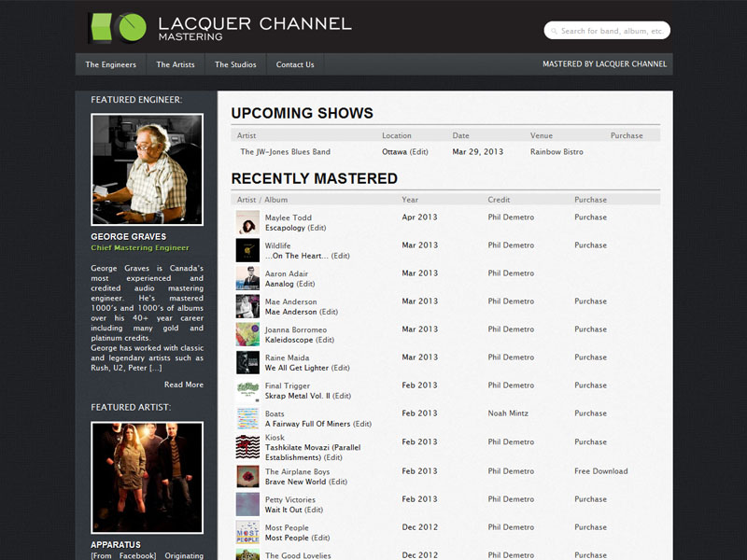Click Purchase for Boats album
The height and width of the screenshot is (560, 747).
click(591, 413)
